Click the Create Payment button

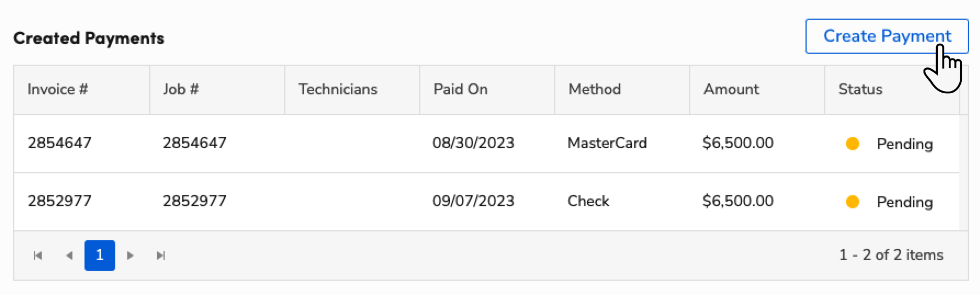click(886, 36)
